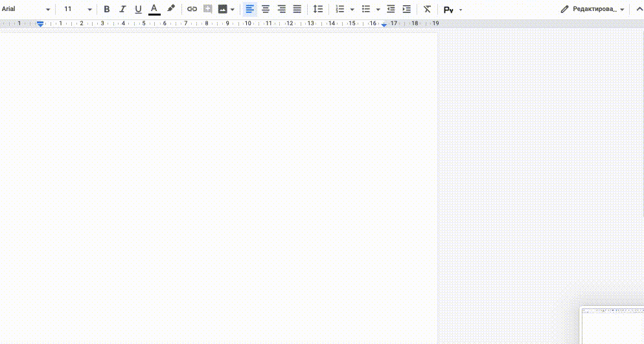Add a comment with the plus bubble icon
This screenshot has width=644, height=344.
point(208,9)
